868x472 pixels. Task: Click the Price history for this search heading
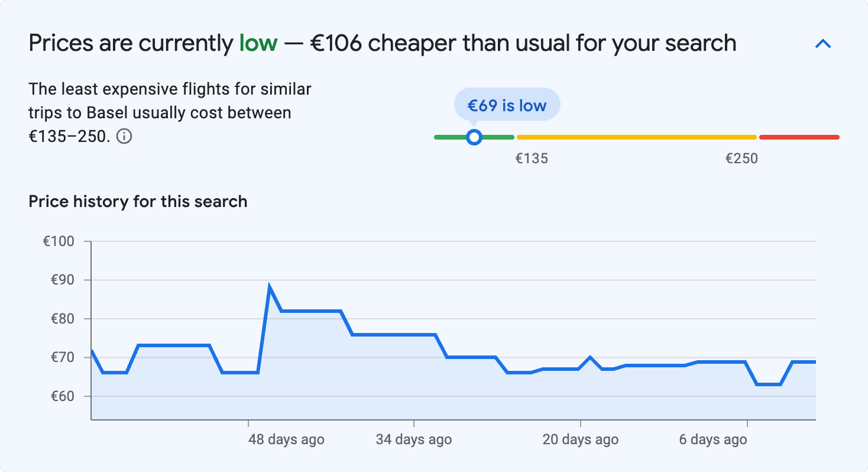coord(138,201)
